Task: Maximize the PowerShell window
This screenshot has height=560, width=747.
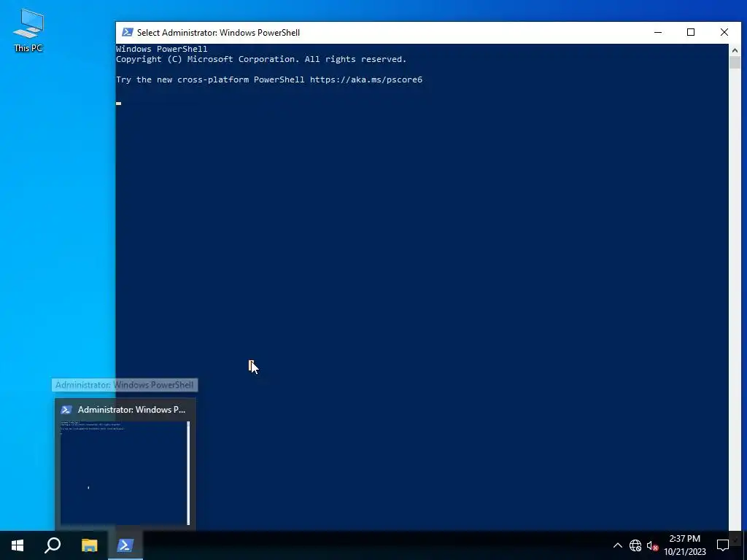Action: click(691, 32)
